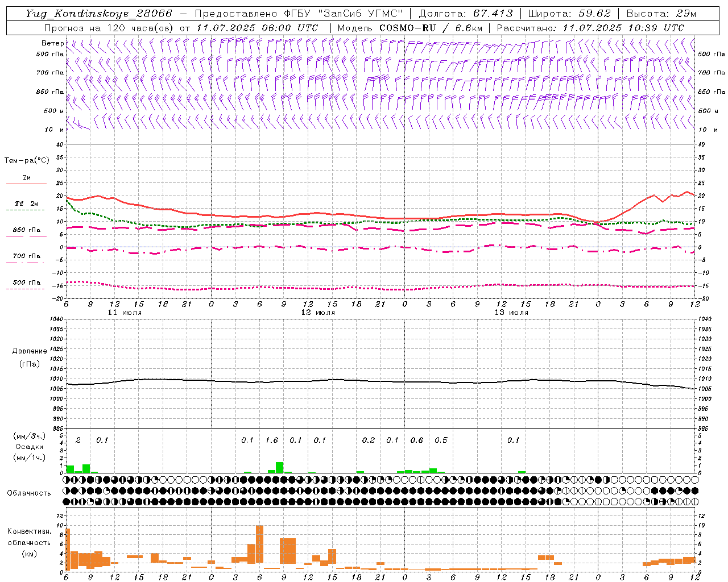
Task: Click the dash-dot line sample under 700 гПа legend
Action: [26, 263]
